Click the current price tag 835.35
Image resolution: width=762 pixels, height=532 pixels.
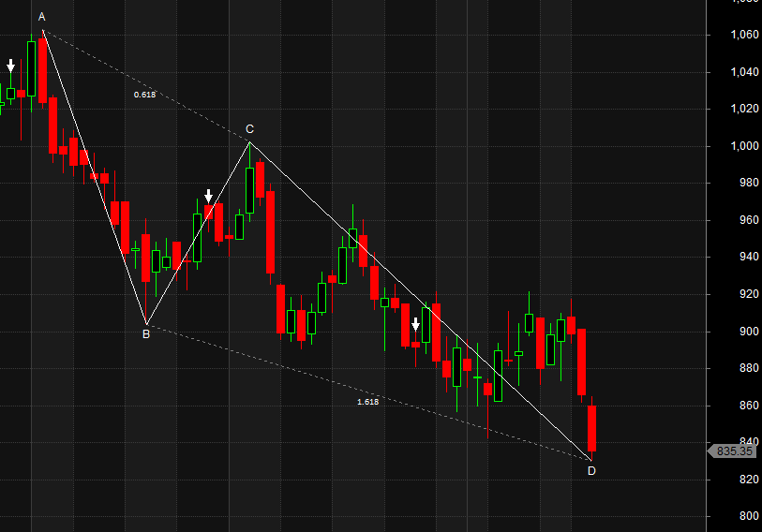(x=734, y=451)
